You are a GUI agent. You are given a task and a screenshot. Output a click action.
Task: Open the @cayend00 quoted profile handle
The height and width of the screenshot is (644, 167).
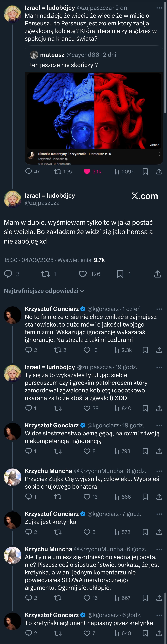point(83,55)
